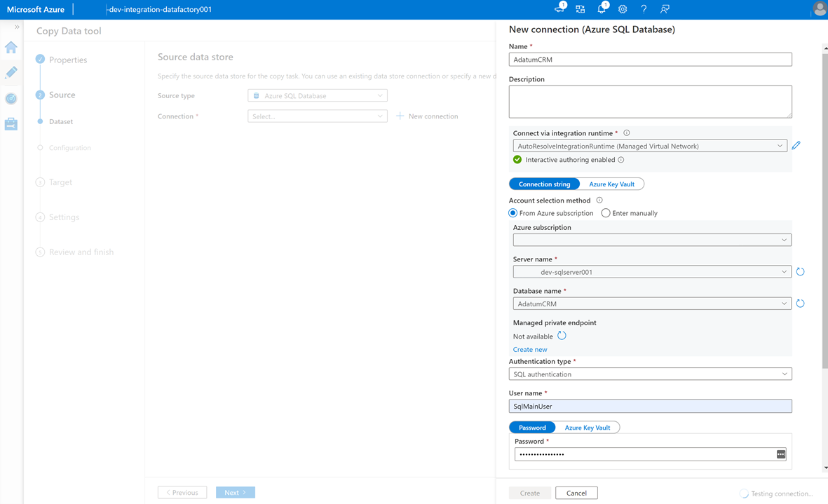The image size is (828, 504).
Task: Select From Azure subscription radio button
Action: (x=513, y=213)
